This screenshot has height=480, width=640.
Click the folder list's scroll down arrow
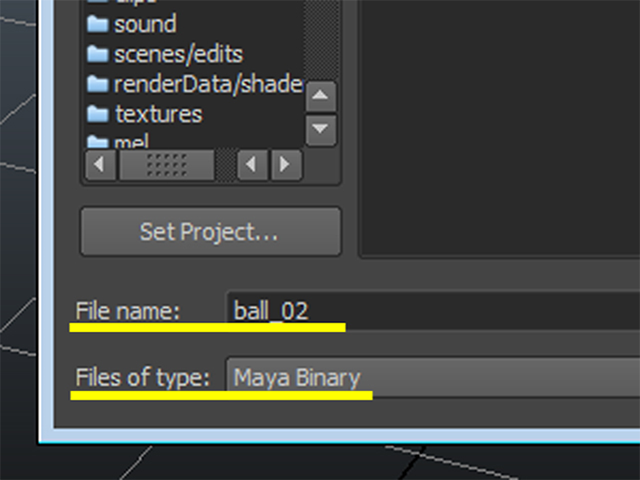(x=321, y=131)
